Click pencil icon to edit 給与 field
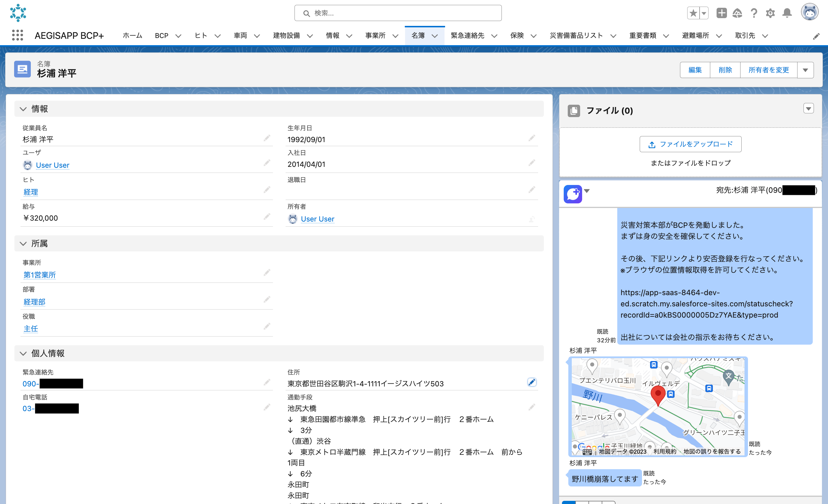 click(x=267, y=217)
